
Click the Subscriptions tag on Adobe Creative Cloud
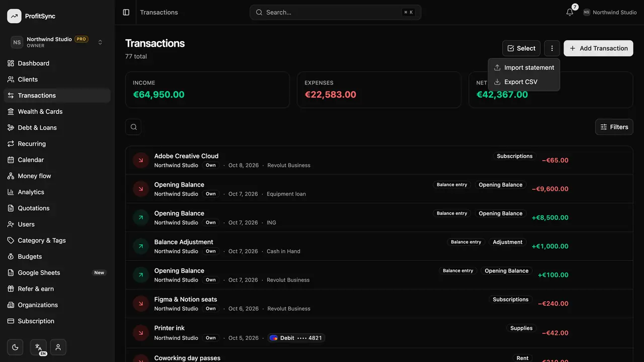pyautogui.click(x=515, y=156)
